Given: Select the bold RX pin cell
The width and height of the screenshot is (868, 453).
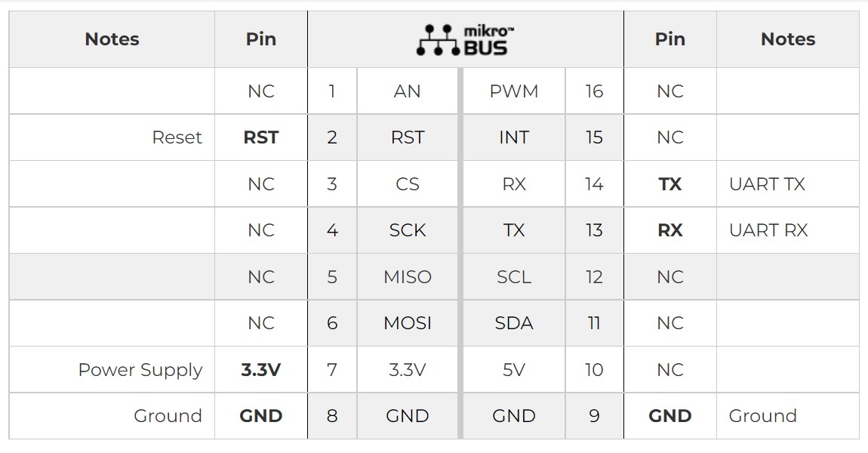Looking at the screenshot, I should pyautogui.click(x=670, y=230).
